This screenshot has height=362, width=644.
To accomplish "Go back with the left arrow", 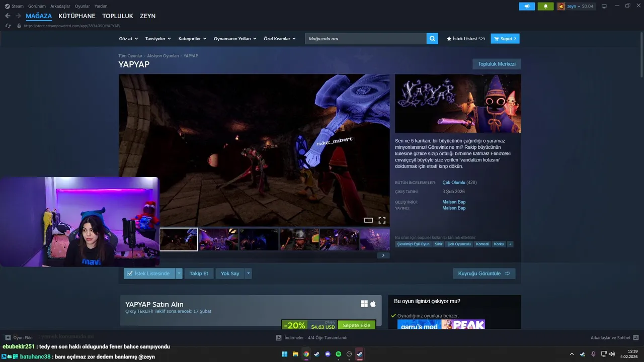I will 8,16.
